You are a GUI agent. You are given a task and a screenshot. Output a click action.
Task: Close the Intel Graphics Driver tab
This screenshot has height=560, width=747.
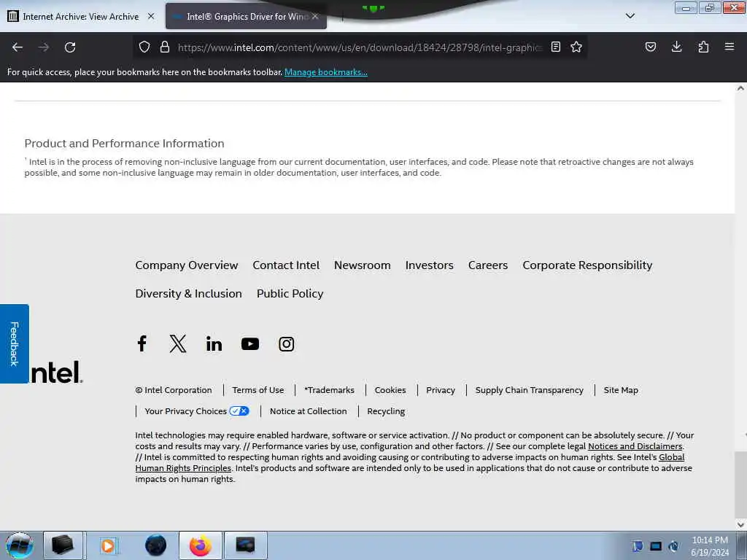[x=315, y=16]
